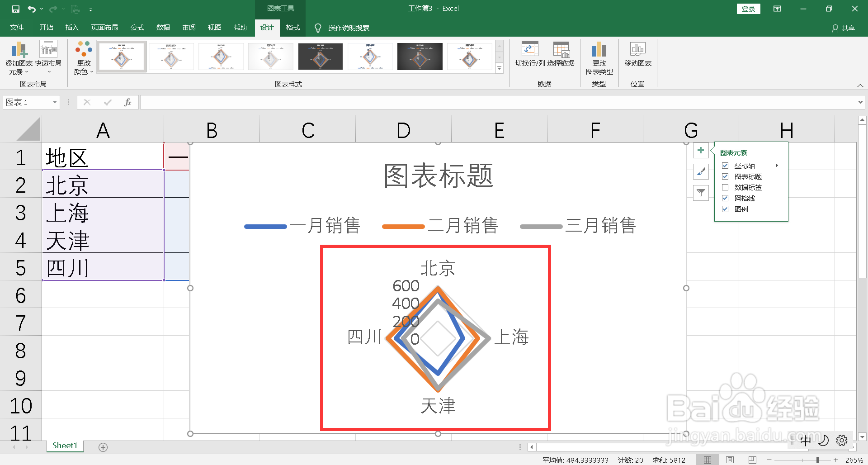Screen dimensions: 868x465
Task: Click the insert function fx icon
Action: pyautogui.click(x=128, y=102)
